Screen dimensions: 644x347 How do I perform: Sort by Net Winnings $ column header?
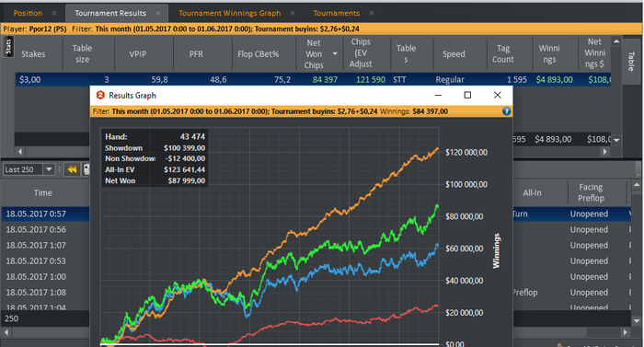click(594, 53)
